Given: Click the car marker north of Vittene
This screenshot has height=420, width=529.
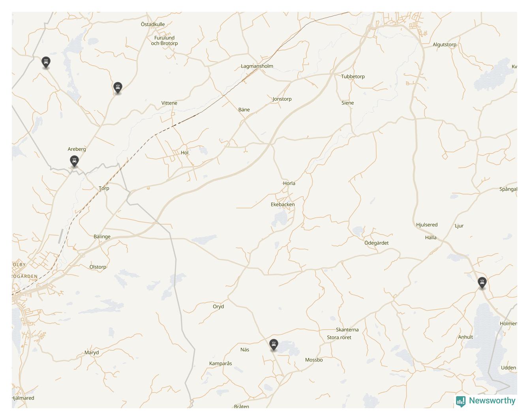Looking at the screenshot, I should coord(118,87).
